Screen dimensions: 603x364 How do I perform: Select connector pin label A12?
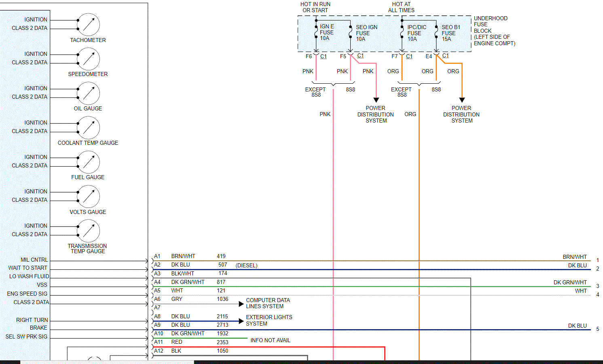(159, 351)
